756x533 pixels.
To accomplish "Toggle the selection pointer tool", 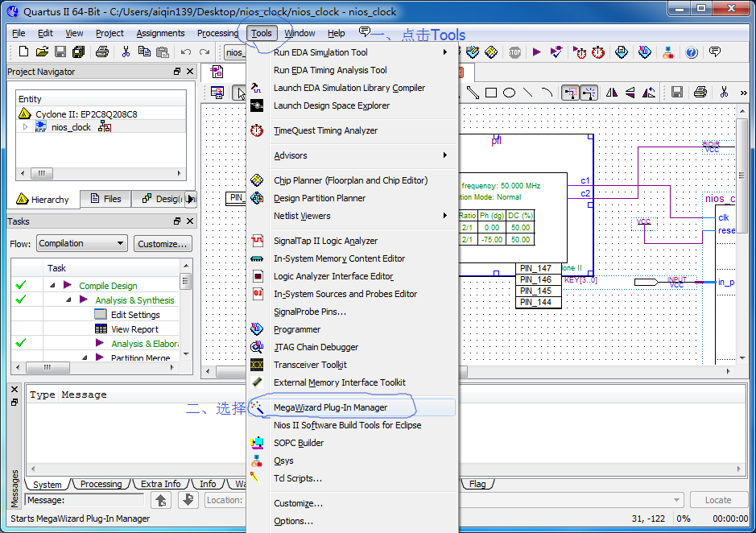I will pos(239,93).
